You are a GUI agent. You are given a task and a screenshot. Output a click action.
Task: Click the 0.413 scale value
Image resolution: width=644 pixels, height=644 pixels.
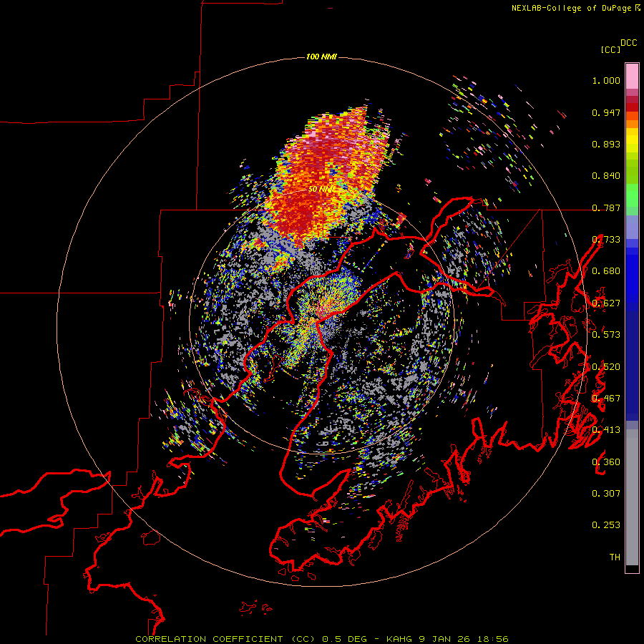coord(606,430)
